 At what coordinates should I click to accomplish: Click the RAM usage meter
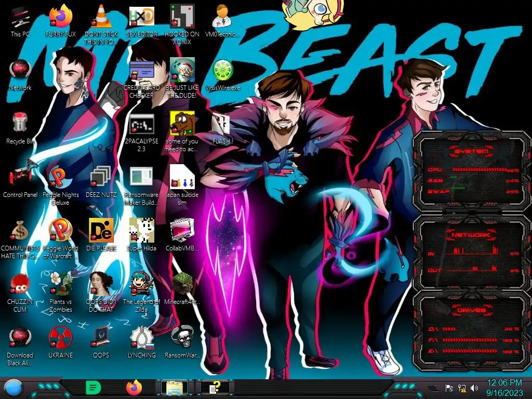click(x=473, y=180)
